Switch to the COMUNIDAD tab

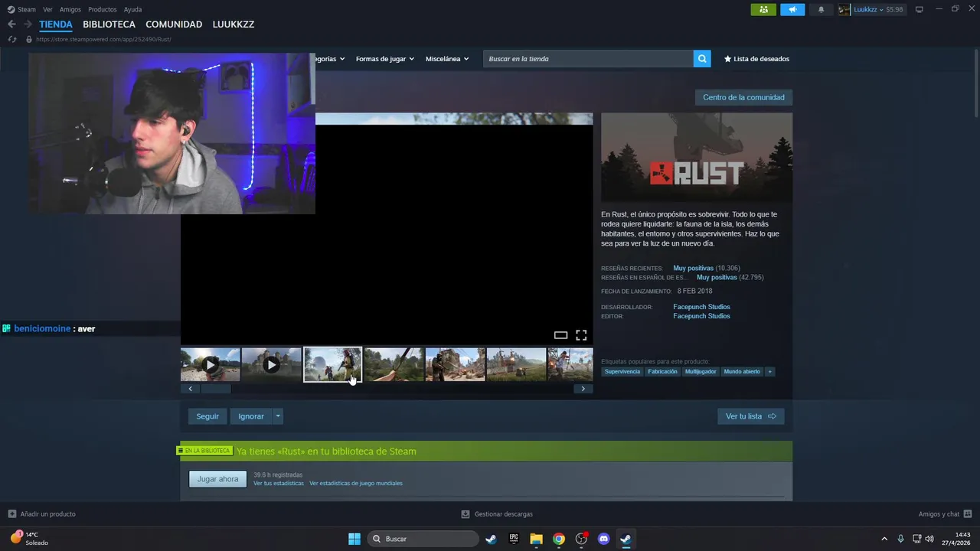pyautogui.click(x=174, y=24)
